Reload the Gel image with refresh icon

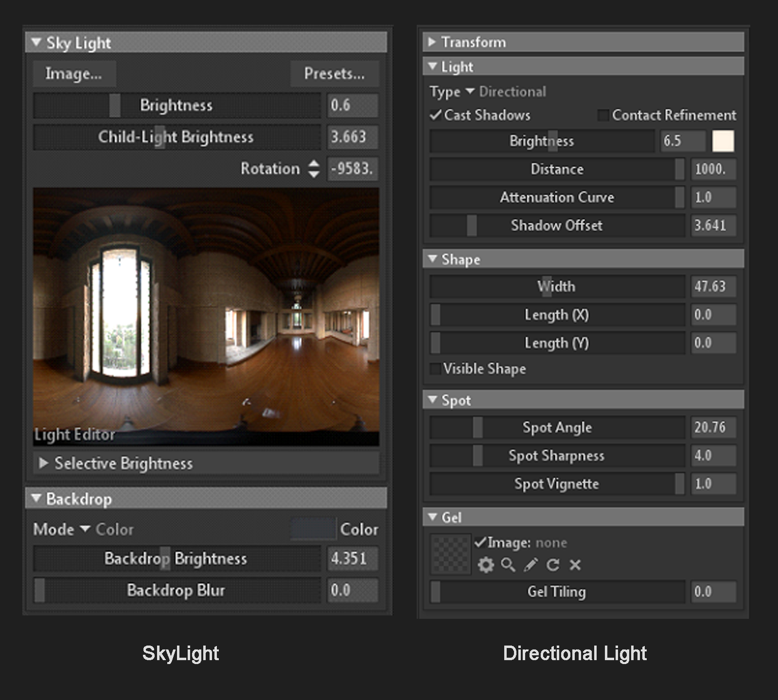pyautogui.click(x=553, y=565)
